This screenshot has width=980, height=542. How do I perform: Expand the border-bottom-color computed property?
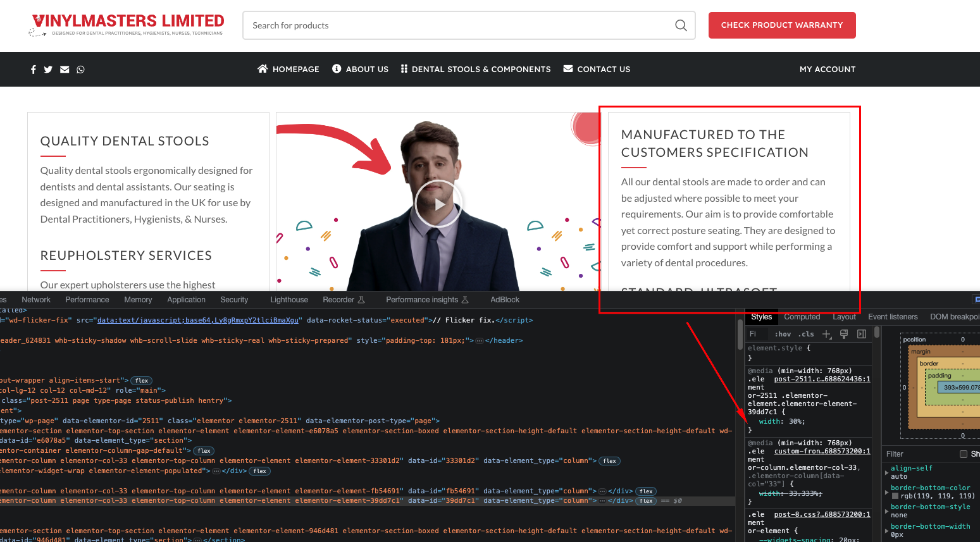coord(886,492)
